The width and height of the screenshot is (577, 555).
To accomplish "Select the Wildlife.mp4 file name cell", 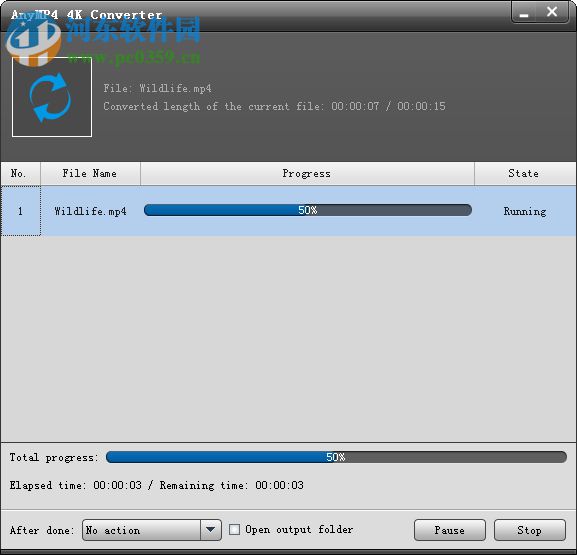I will pos(90,211).
